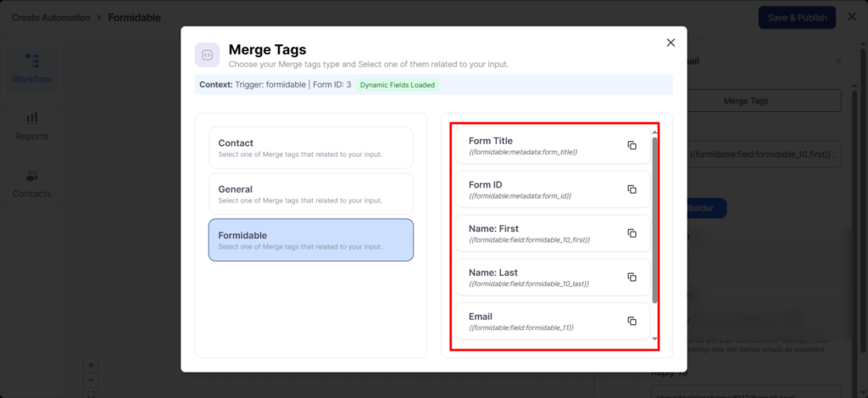Select the Formidable merge tag category
Screen dimensions: 868x398
pyautogui.click(x=310, y=240)
